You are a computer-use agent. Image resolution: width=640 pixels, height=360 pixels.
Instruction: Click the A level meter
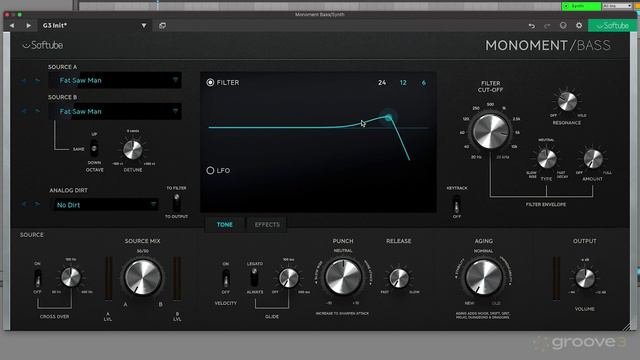pyautogui.click(x=108, y=279)
